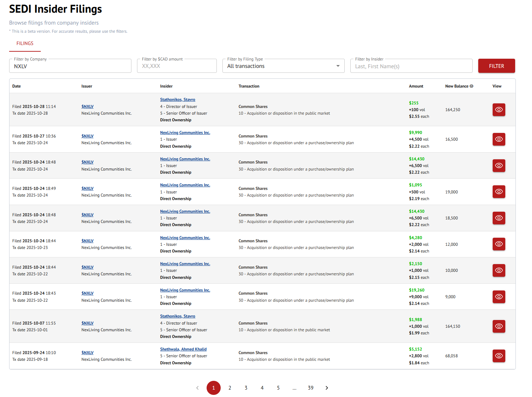Click the Insider column header
The image size is (532, 397).
pos(167,86)
